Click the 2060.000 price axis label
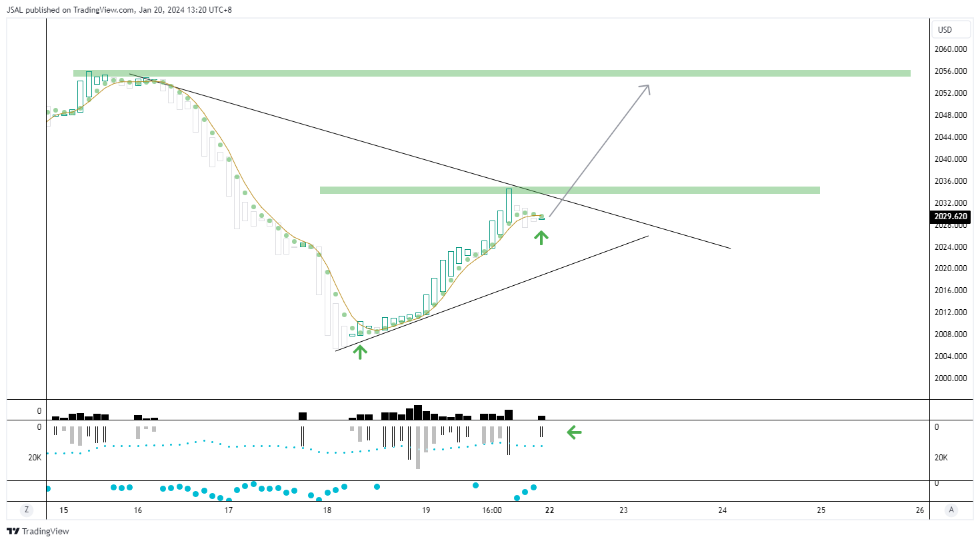980x543 pixels. pyautogui.click(x=951, y=49)
